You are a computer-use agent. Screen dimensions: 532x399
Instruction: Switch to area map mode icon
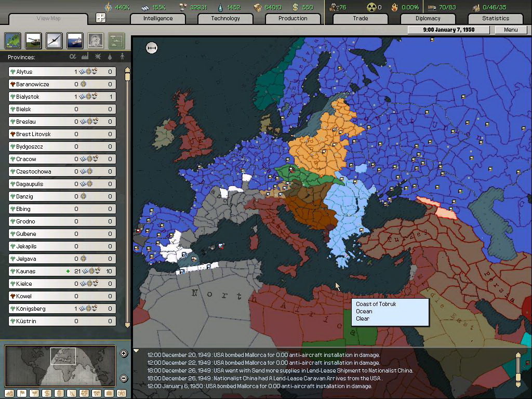point(96,393)
